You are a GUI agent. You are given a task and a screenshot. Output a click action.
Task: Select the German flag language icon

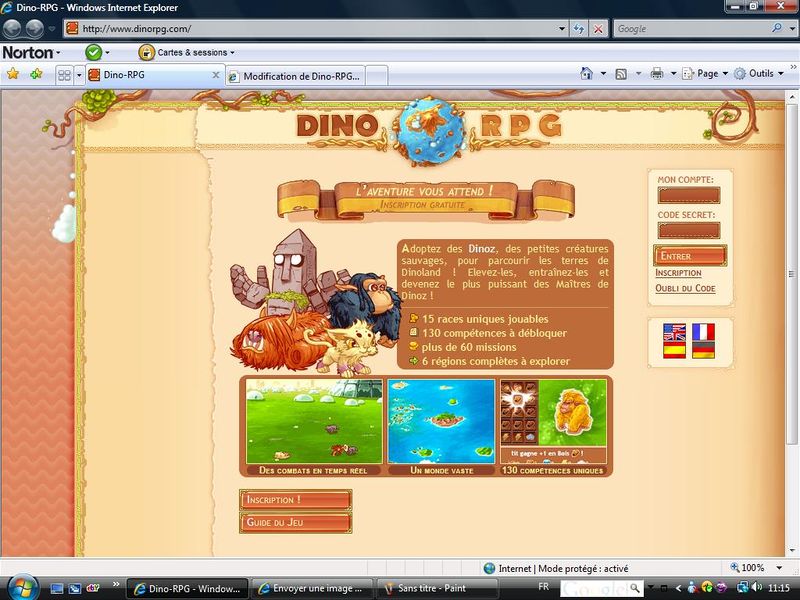(x=703, y=350)
